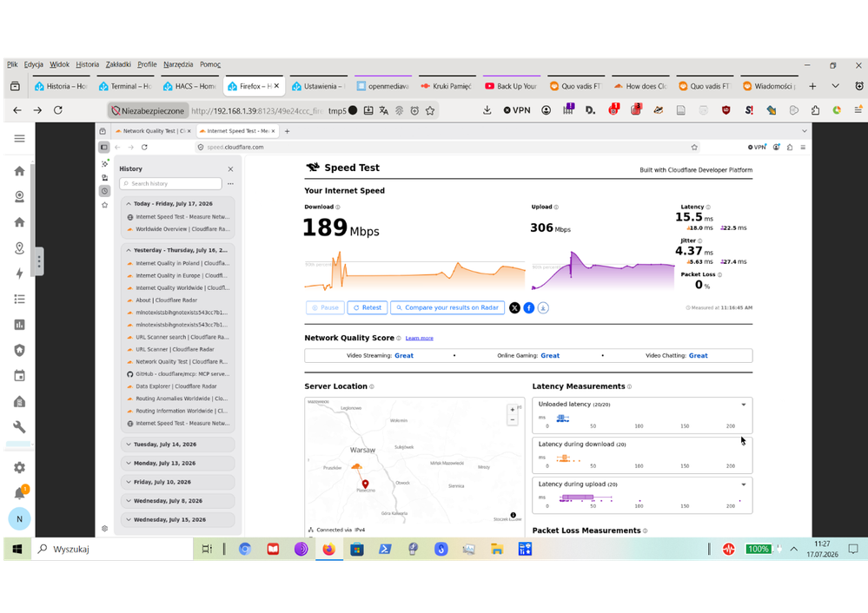Share results on X icon
Screen dimensions: 868x613
click(515, 307)
